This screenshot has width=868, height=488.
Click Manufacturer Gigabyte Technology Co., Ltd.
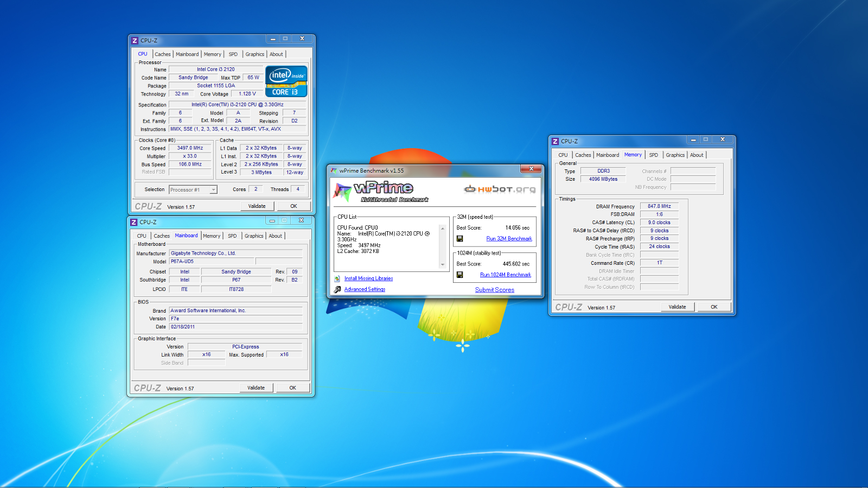click(x=235, y=253)
